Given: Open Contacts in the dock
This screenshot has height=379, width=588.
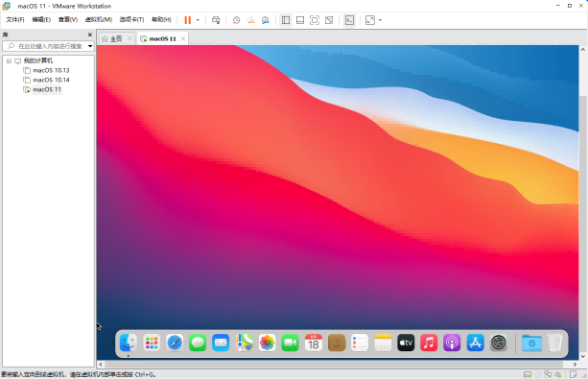Looking at the screenshot, I should [337, 343].
